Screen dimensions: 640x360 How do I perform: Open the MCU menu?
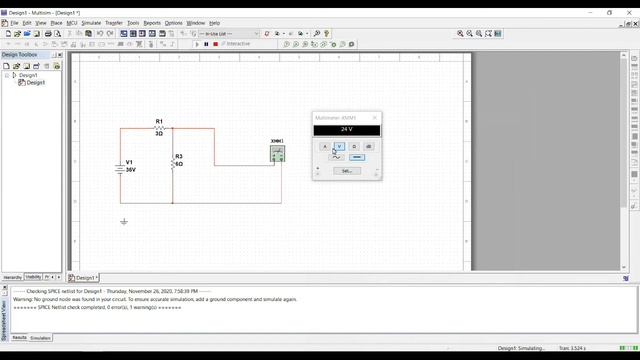[72, 23]
